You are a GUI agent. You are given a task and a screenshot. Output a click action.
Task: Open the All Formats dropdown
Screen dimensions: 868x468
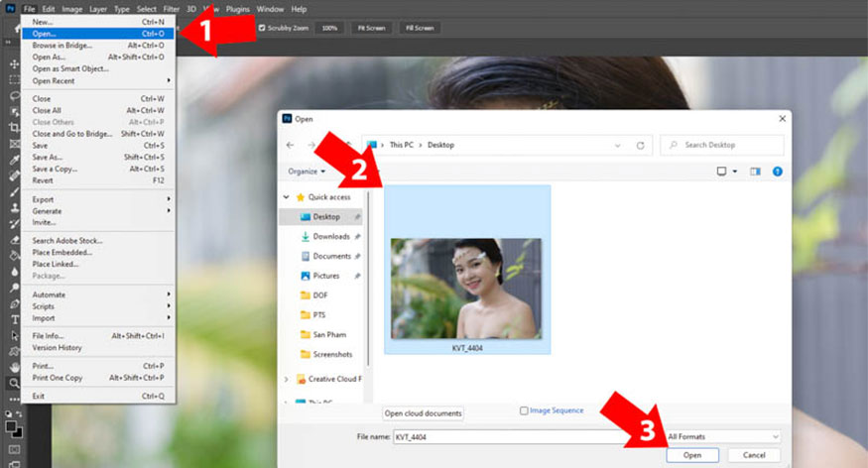coord(722,436)
